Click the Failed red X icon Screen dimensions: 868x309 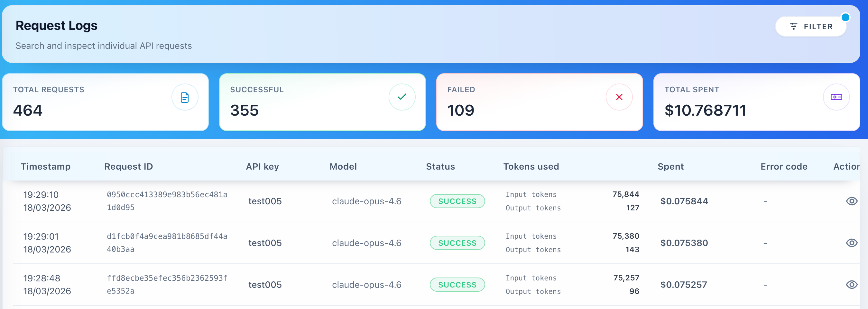[619, 97]
